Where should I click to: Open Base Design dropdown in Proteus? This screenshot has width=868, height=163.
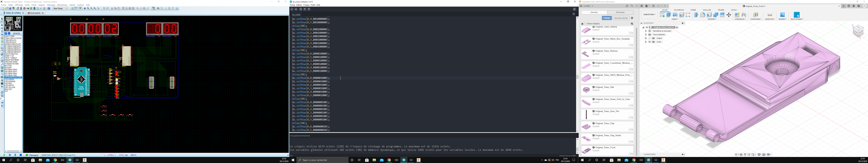click(60, 8)
